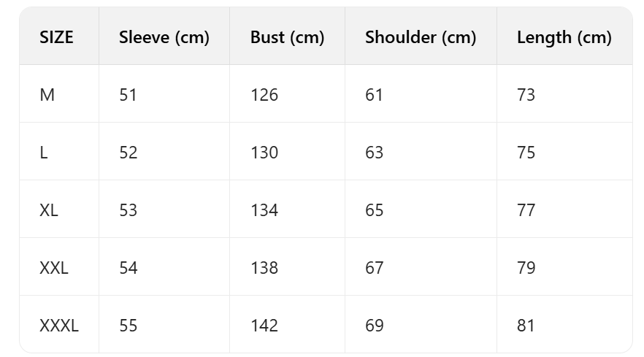Click the Bust (cm) header cell
The width and height of the screenshot is (644, 357).
287,37
